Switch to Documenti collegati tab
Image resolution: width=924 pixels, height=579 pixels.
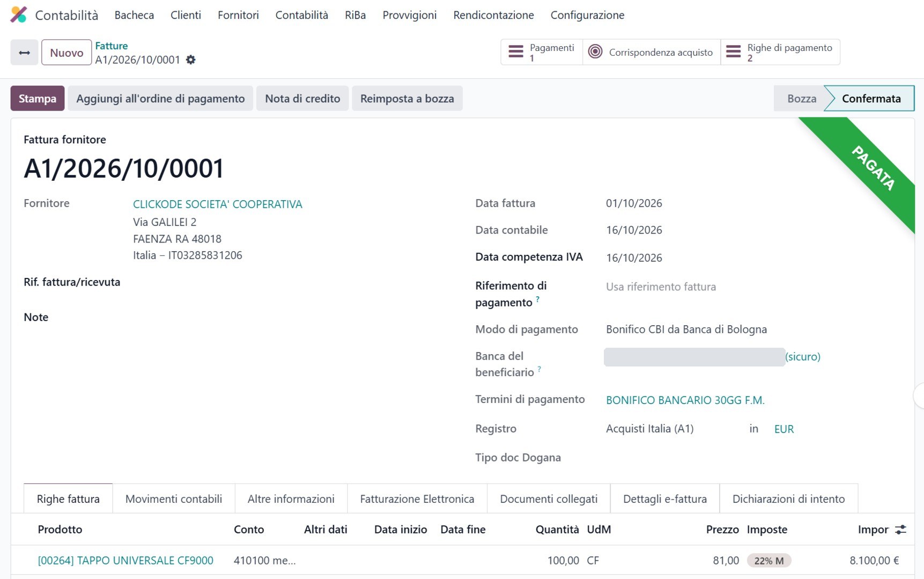point(549,499)
